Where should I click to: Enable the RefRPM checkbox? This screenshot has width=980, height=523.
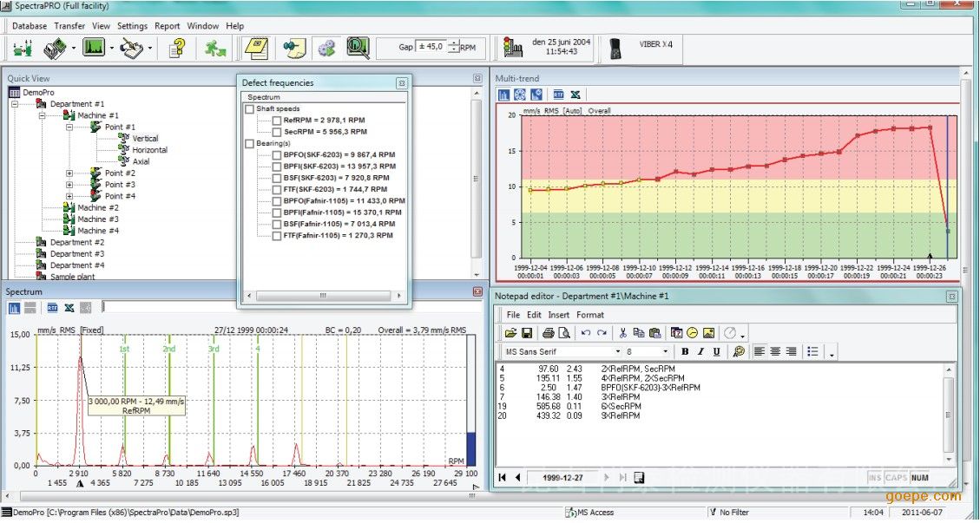click(277, 121)
